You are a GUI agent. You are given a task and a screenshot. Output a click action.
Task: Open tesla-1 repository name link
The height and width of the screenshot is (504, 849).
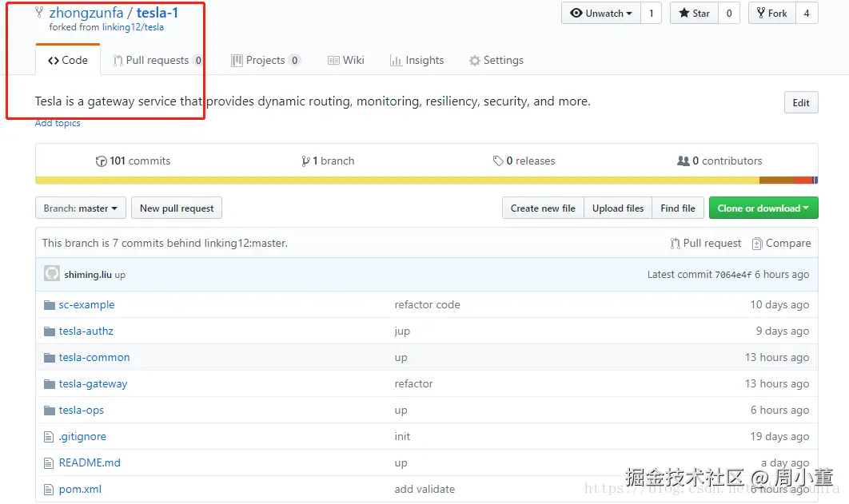coord(157,13)
